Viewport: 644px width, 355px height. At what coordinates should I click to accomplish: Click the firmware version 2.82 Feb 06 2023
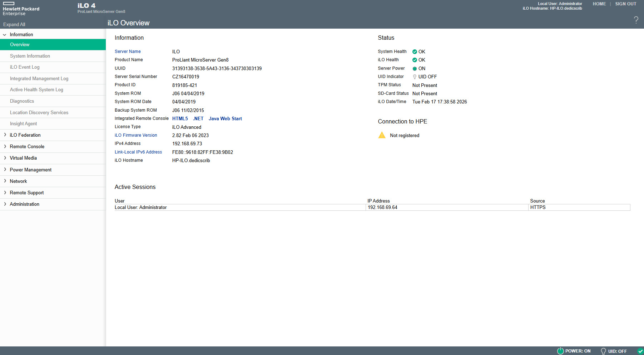point(190,135)
